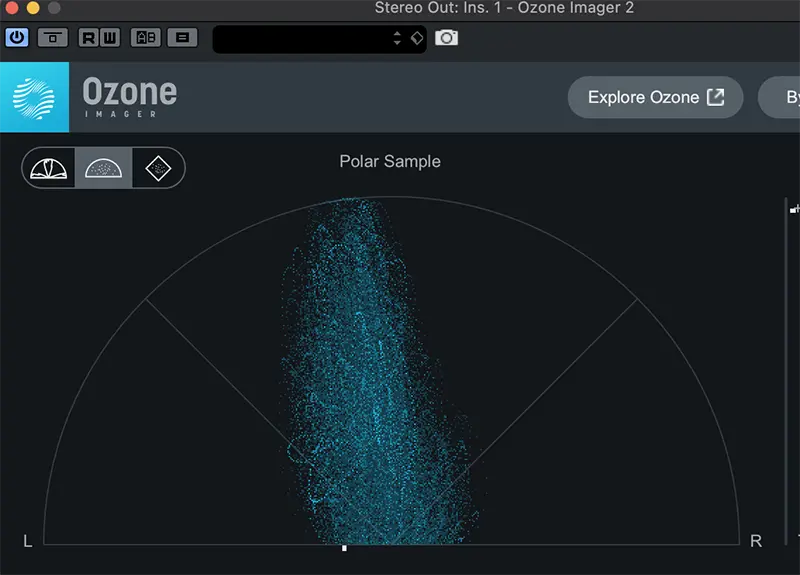Click the Explore Ozone button

[x=655, y=97]
